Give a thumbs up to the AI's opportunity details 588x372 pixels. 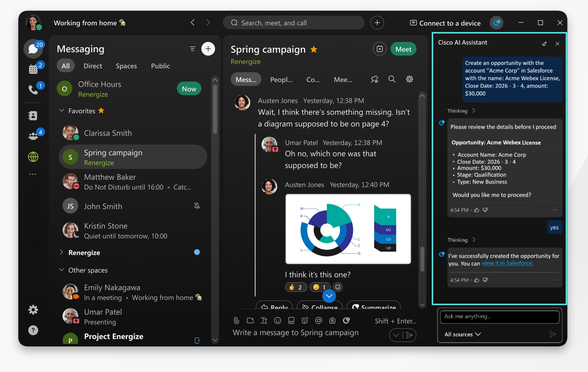coord(476,210)
